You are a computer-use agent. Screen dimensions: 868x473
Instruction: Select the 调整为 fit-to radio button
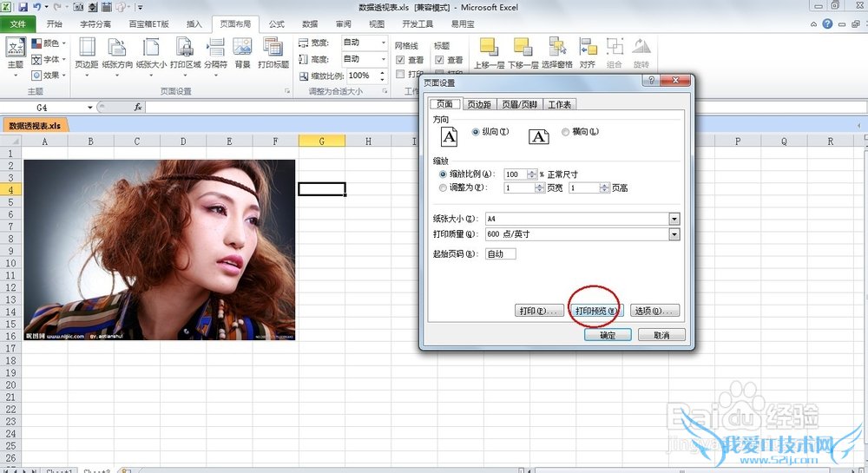pos(444,187)
